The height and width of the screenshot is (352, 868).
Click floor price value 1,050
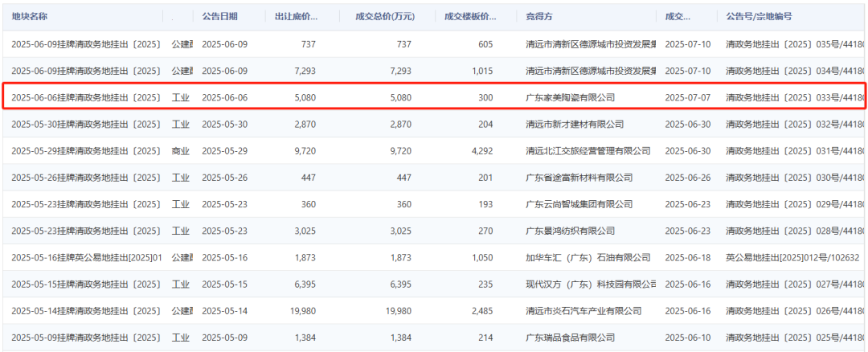pos(481,257)
